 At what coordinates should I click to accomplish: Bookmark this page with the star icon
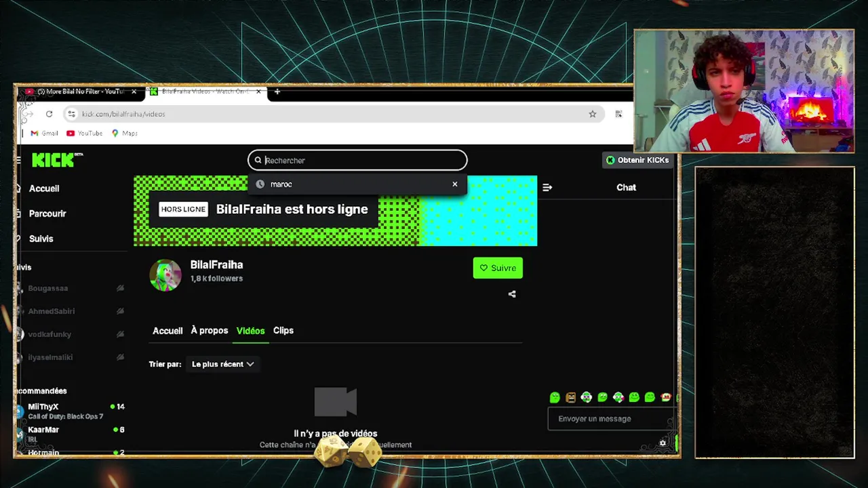[593, 114]
